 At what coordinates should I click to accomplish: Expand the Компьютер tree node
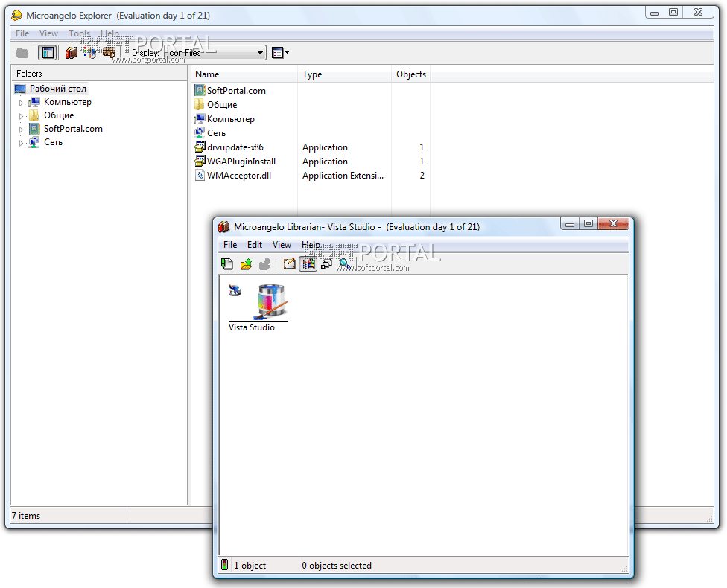pos(21,103)
